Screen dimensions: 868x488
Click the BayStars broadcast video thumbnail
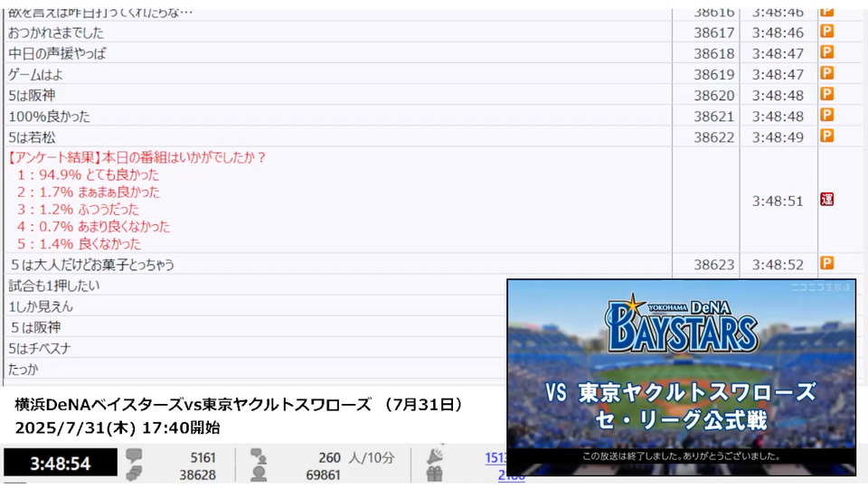point(682,378)
